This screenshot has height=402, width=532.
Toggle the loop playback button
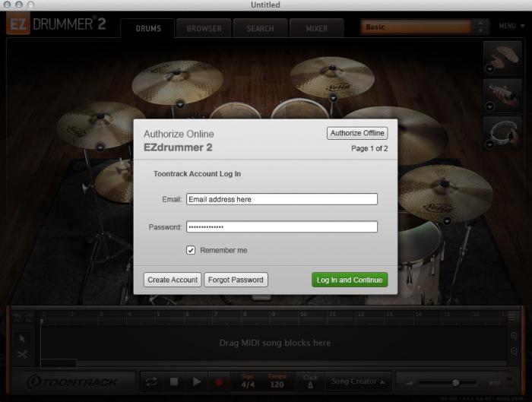click(x=151, y=381)
